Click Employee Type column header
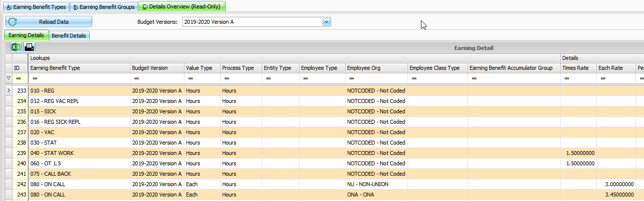644x201 pixels. pyautogui.click(x=322, y=68)
